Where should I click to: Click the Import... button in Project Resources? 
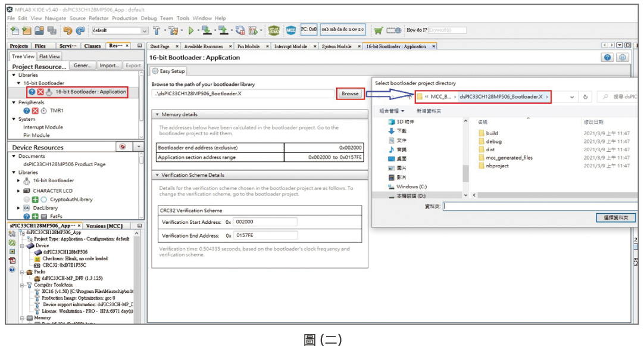tap(109, 66)
